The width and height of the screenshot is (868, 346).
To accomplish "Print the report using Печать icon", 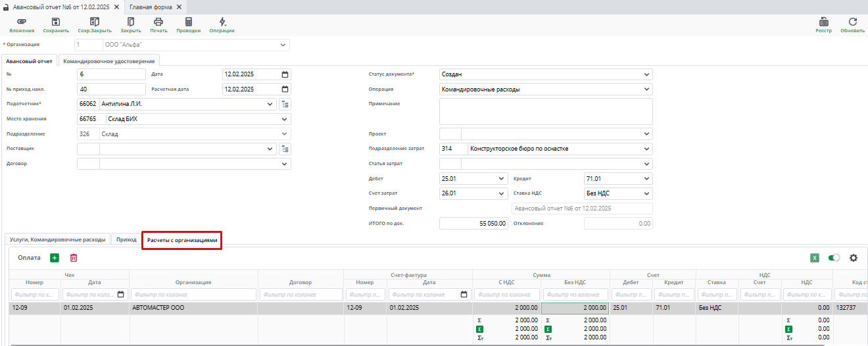I will pyautogui.click(x=158, y=22).
